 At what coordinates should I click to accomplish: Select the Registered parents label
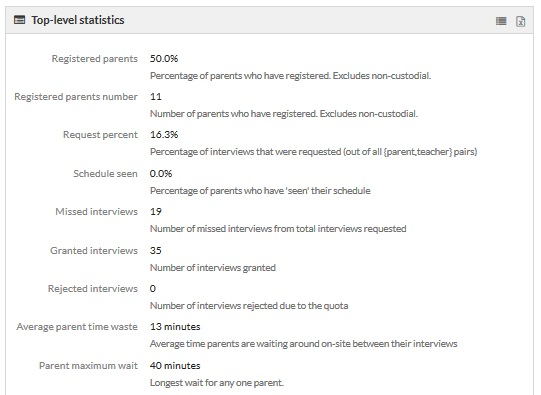(x=95, y=59)
